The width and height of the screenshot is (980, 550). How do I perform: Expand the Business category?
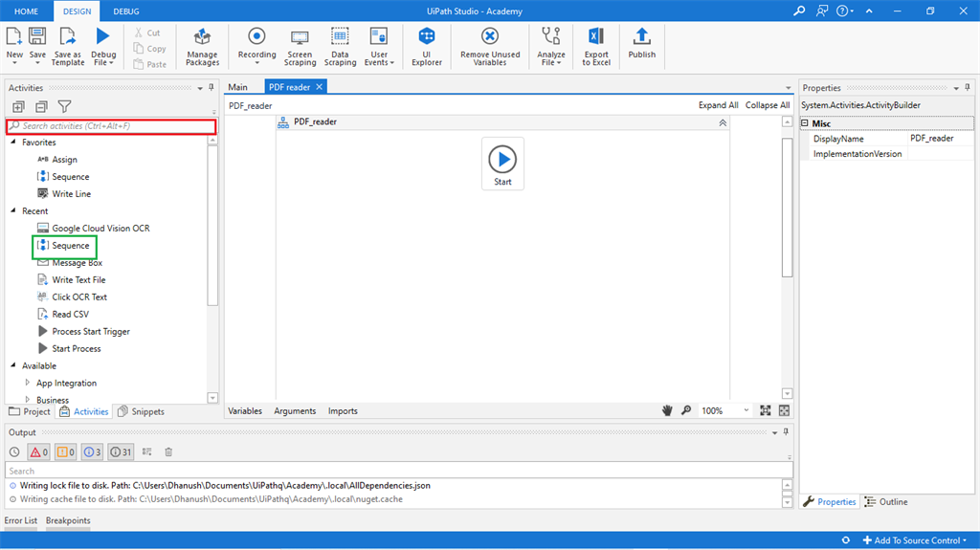[x=27, y=399]
